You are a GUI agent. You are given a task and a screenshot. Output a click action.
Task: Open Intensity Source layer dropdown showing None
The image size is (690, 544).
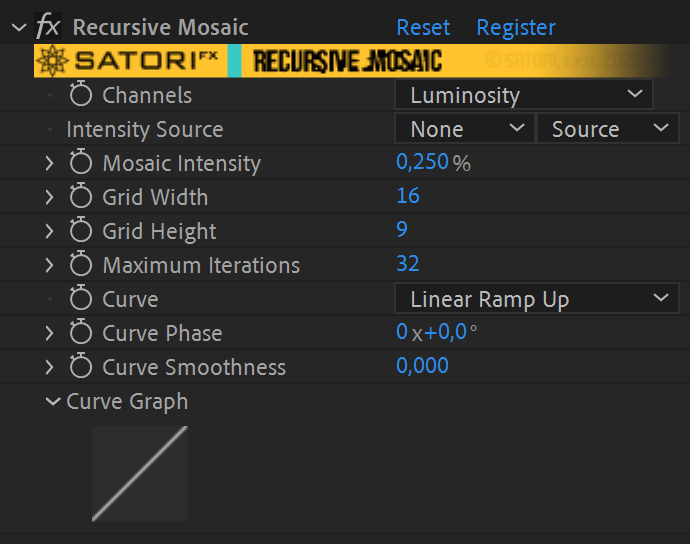[x=464, y=129]
